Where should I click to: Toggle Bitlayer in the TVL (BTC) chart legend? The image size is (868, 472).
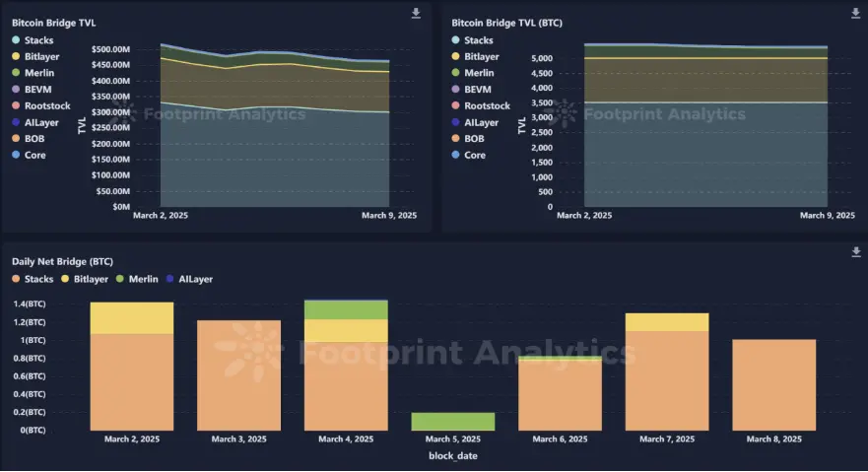coord(475,56)
